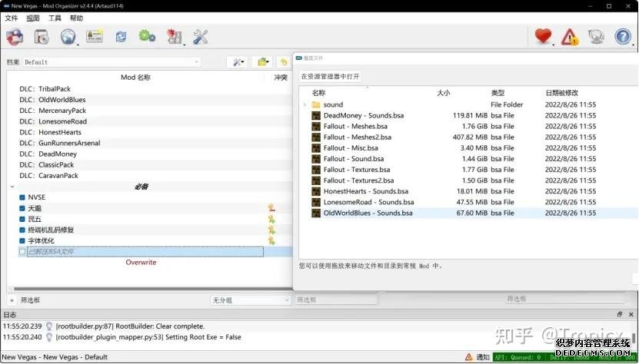Open Executables green gears icon
Image resolution: width=639 pixels, height=364 pixels.
146,36
